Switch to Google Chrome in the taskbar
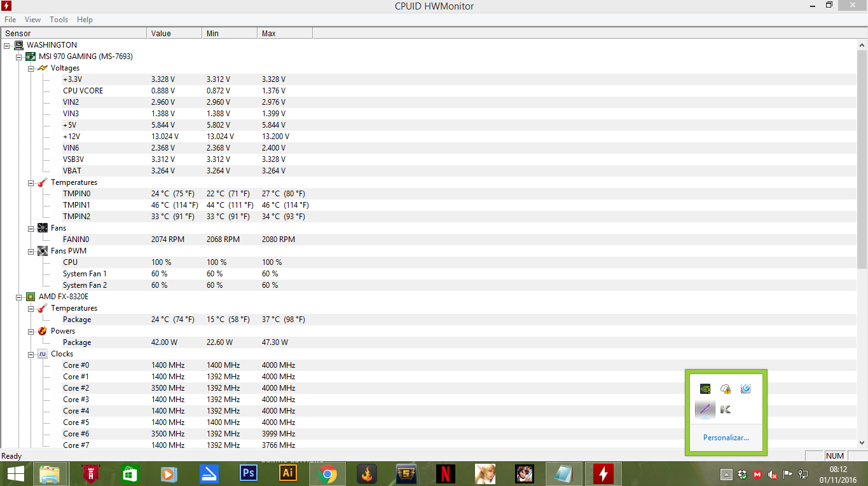The height and width of the screenshot is (486, 868). coord(327,474)
